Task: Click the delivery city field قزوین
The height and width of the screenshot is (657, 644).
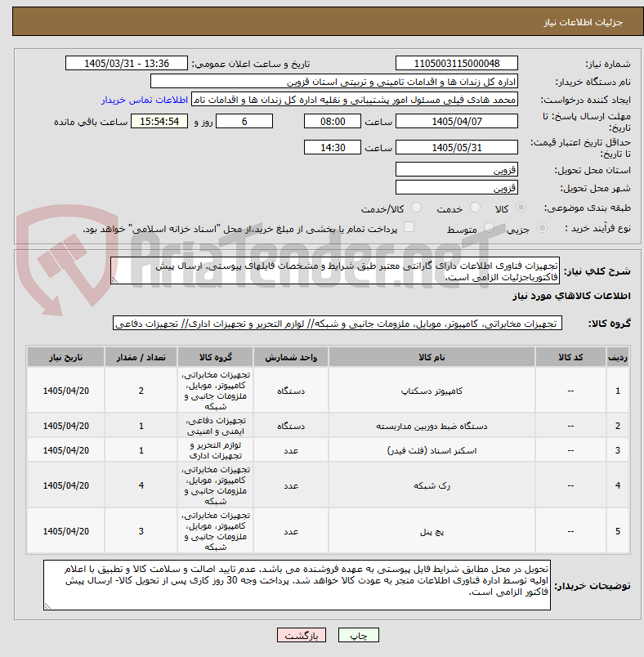Action: [457, 187]
